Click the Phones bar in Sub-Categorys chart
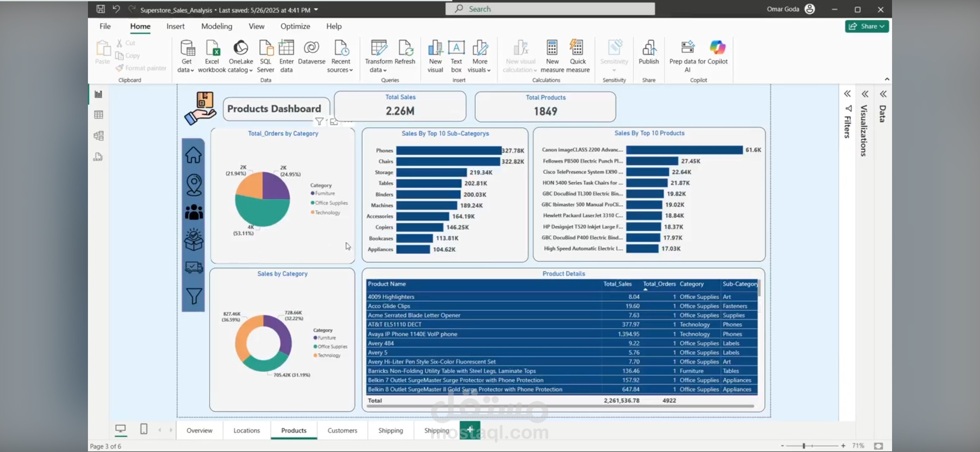 point(449,151)
